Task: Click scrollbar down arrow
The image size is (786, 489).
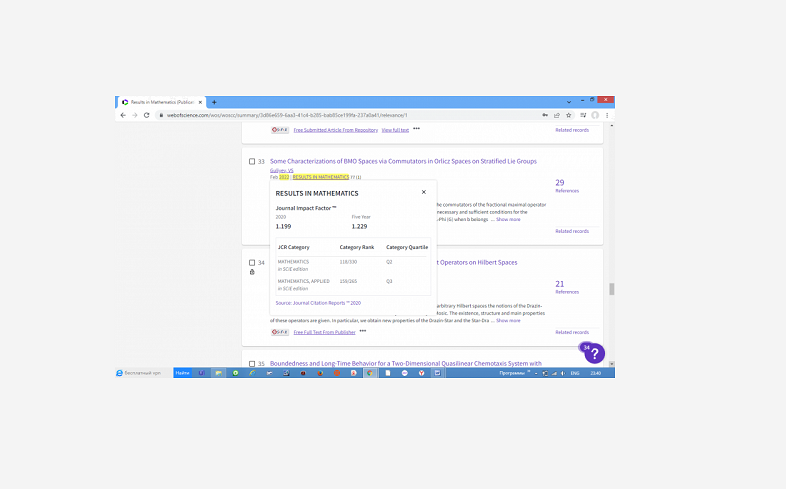Action: click(612, 364)
